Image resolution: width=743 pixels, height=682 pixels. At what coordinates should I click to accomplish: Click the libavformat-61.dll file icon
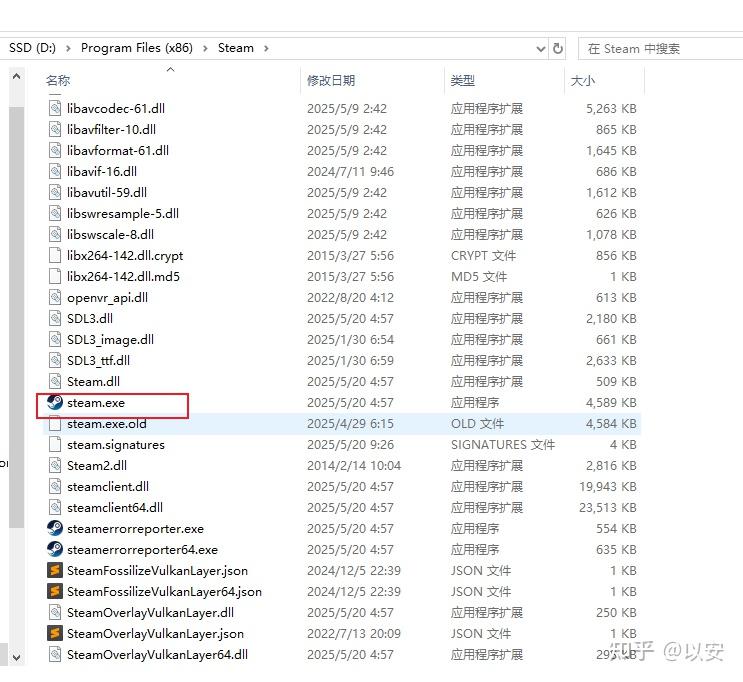point(55,150)
